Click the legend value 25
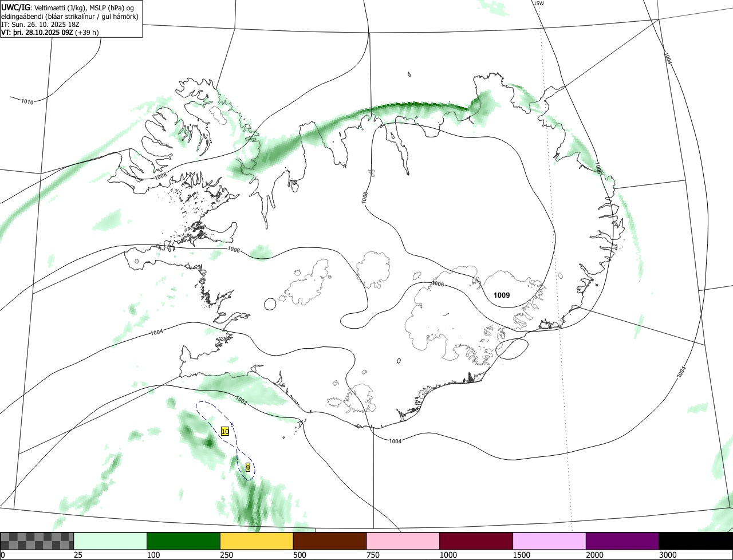The image size is (733, 560). point(78,555)
